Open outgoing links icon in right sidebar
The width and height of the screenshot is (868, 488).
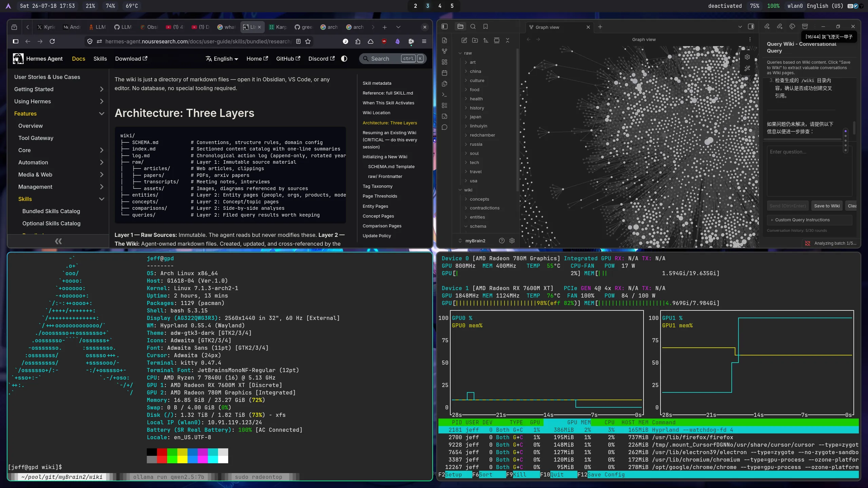(780, 26)
